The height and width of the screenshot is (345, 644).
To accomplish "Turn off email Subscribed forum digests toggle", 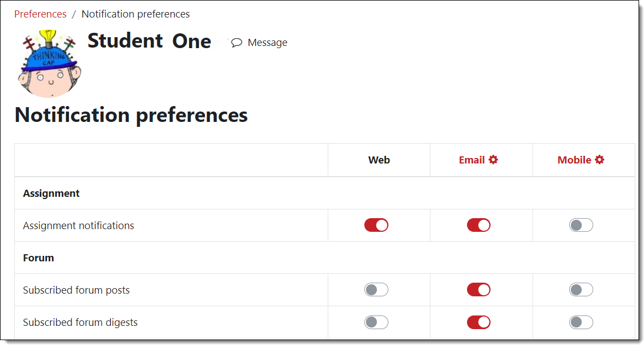I will 478,322.
